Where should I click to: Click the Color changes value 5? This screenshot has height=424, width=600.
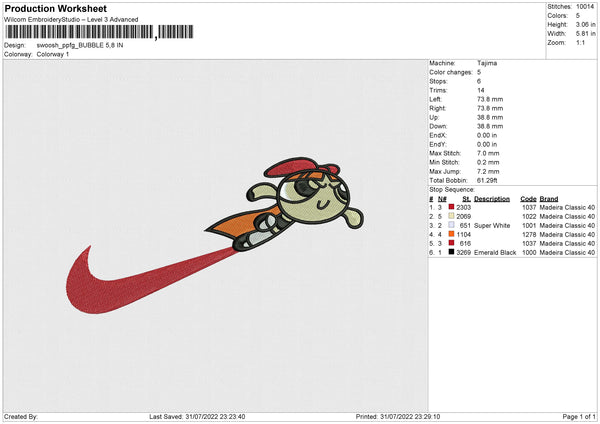[479, 72]
